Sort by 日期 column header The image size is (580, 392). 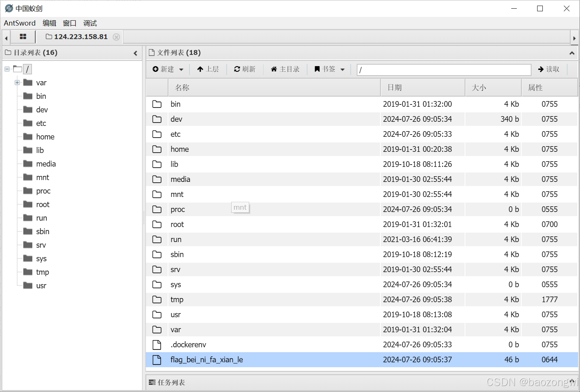[x=423, y=88]
